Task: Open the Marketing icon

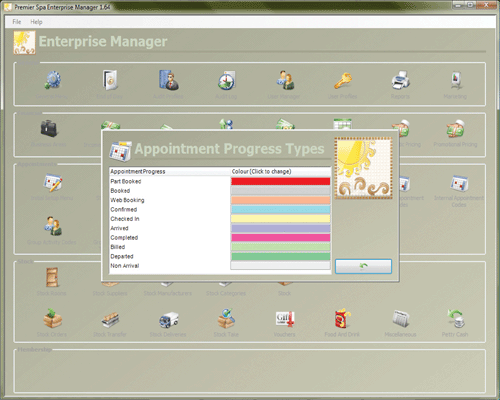Action: tap(456, 80)
